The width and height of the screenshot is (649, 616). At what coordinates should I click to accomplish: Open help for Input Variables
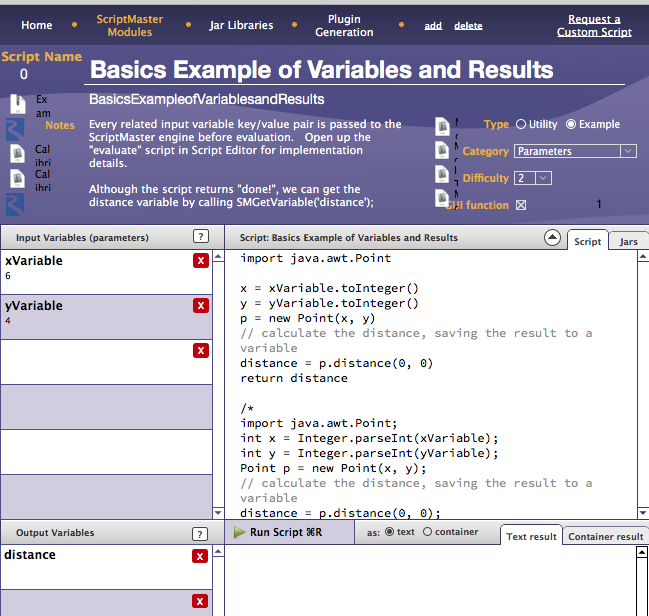coord(201,236)
